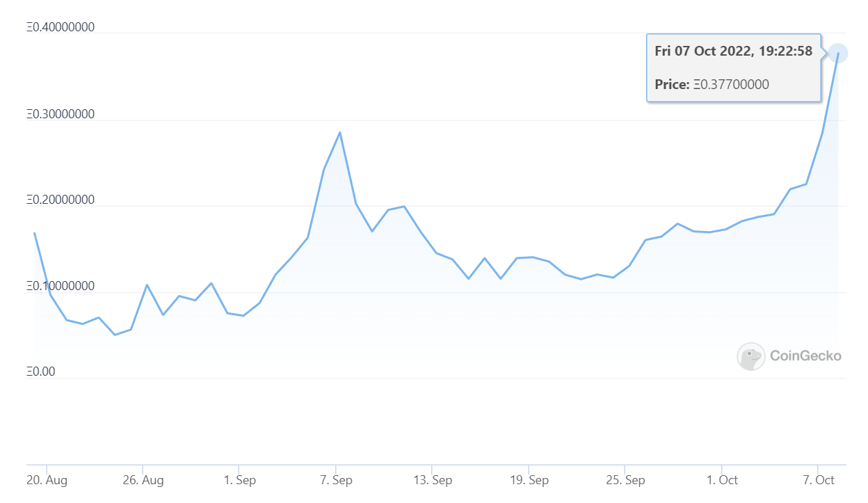Click the CoinGecko gecko logo icon

pyautogui.click(x=750, y=356)
